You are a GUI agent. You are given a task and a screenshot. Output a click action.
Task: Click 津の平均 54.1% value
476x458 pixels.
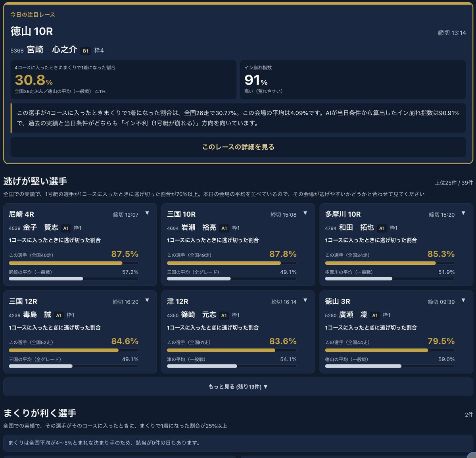pyautogui.click(x=288, y=360)
